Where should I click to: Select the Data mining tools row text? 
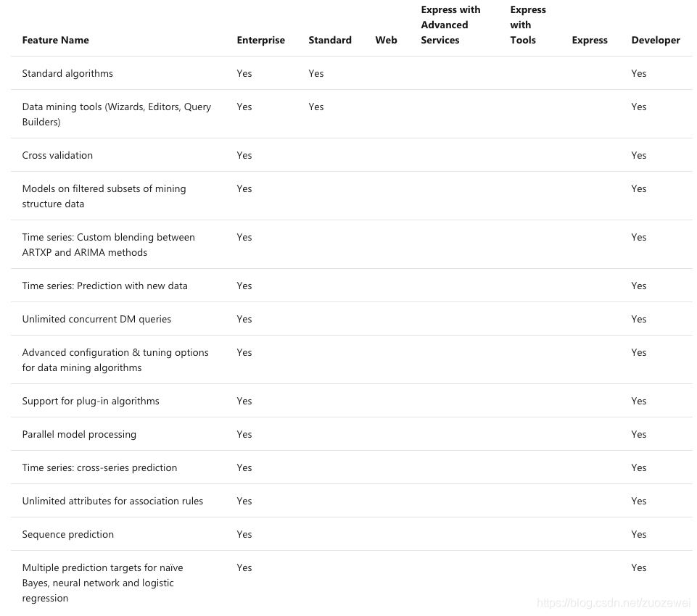pyautogui.click(x=116, y=114)
